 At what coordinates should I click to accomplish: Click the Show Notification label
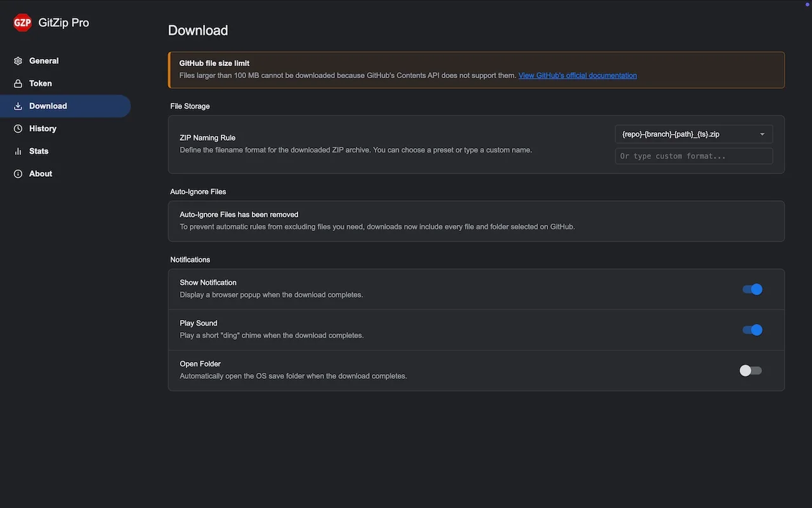click(208, 283)
